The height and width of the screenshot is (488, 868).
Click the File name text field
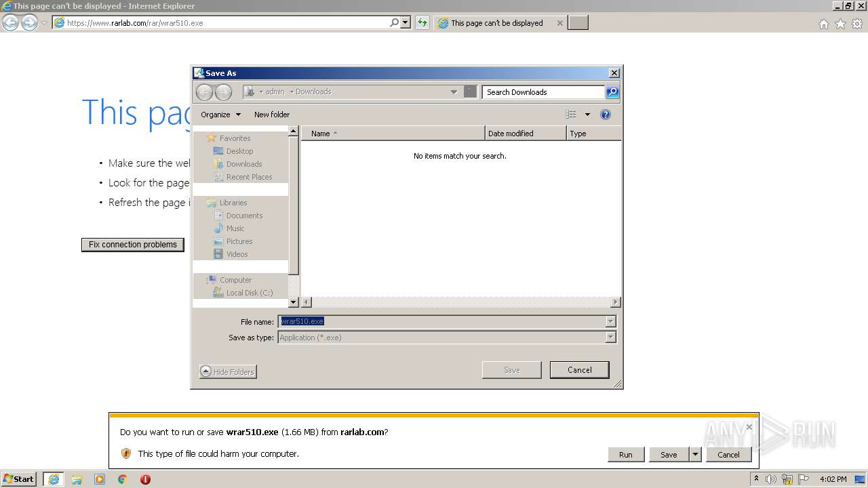(441, 322)
